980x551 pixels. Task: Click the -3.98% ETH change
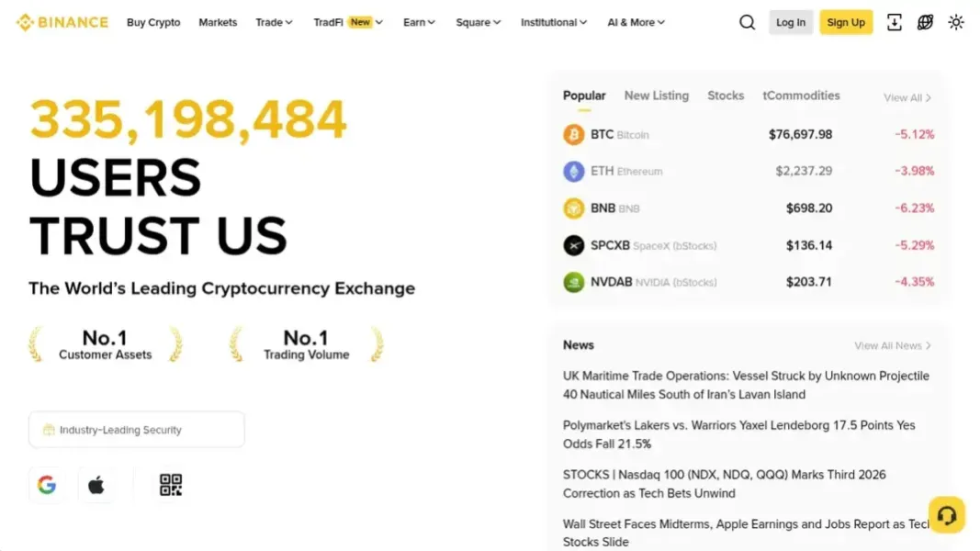click(x=915, y=171)
